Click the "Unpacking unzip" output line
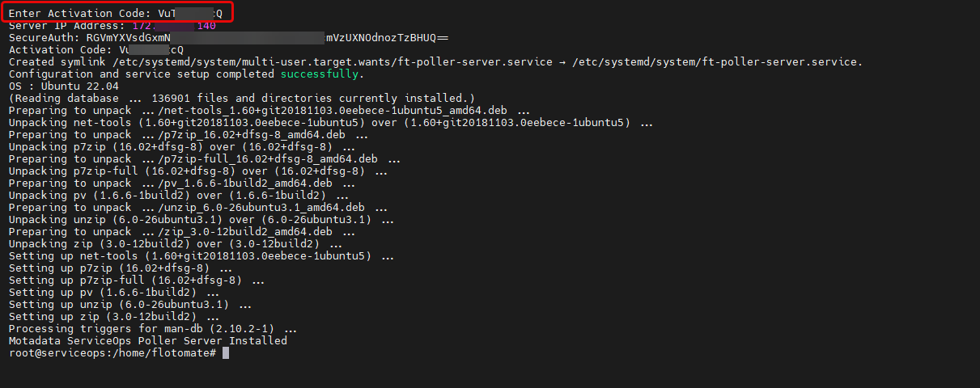 click(202, 220)
